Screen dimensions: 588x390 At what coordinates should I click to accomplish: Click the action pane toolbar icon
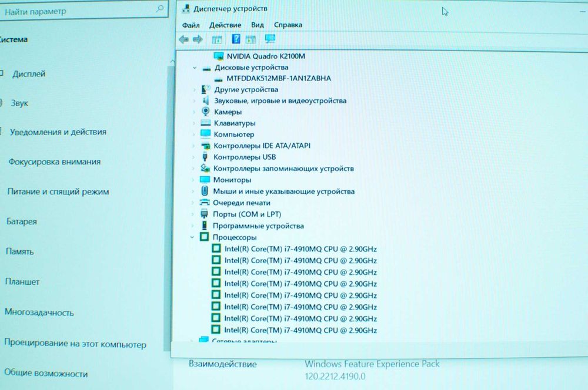point(250,39)
